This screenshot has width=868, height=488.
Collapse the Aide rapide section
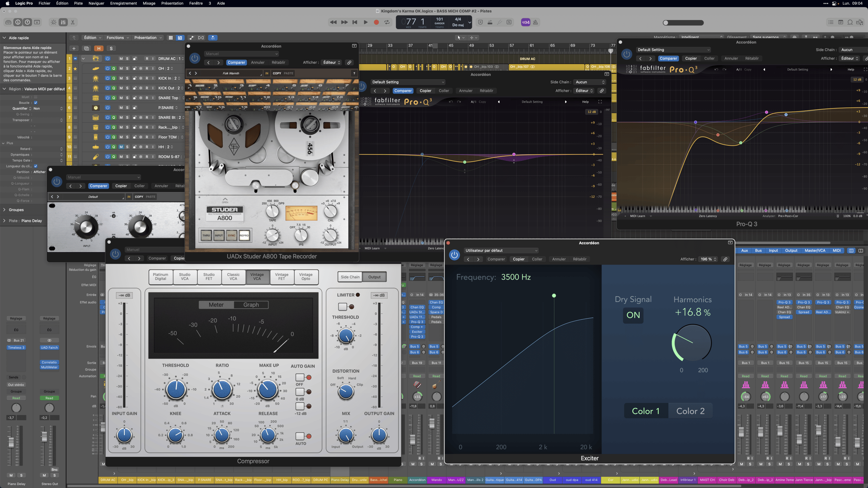4,38
